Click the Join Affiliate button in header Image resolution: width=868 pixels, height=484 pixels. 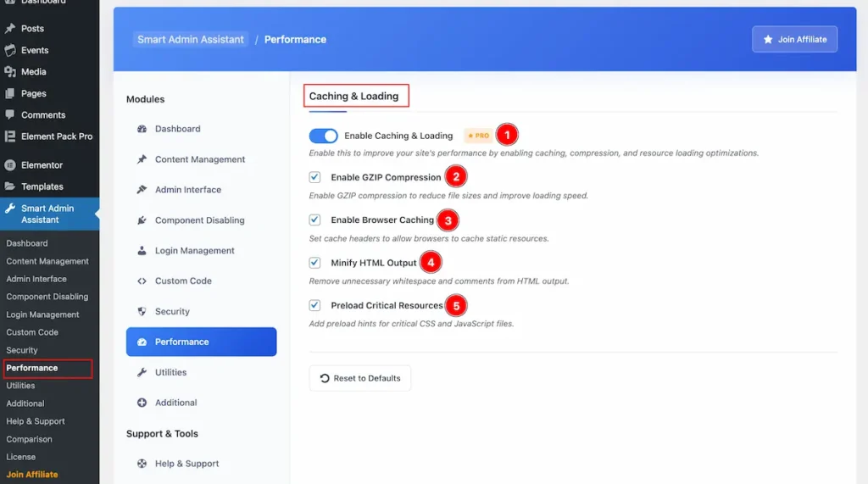coord(794,39)
